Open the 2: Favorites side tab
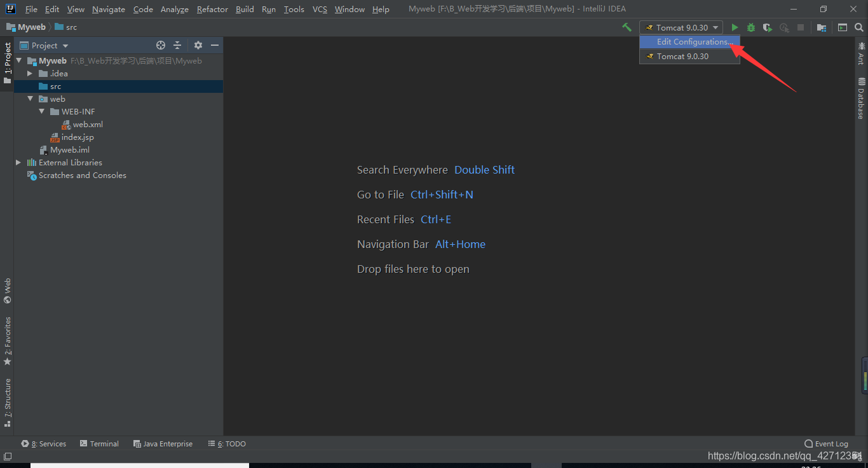 pos(7,341)
